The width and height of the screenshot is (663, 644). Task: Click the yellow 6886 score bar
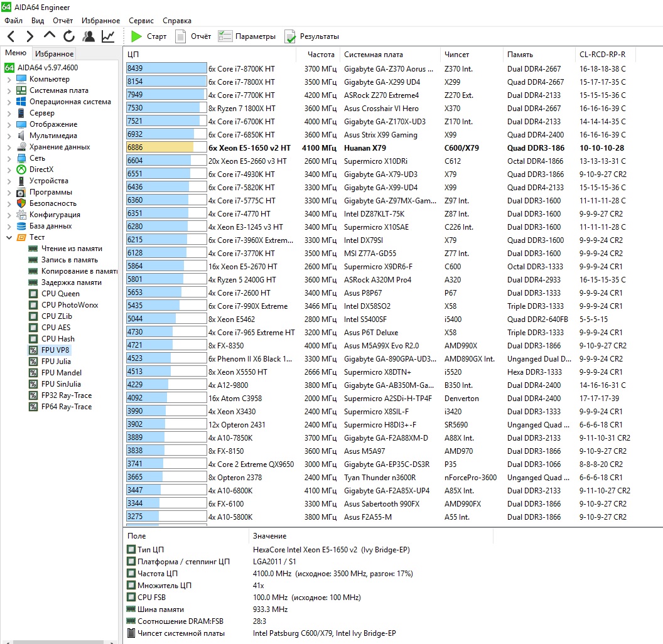(x=166, y=148)
